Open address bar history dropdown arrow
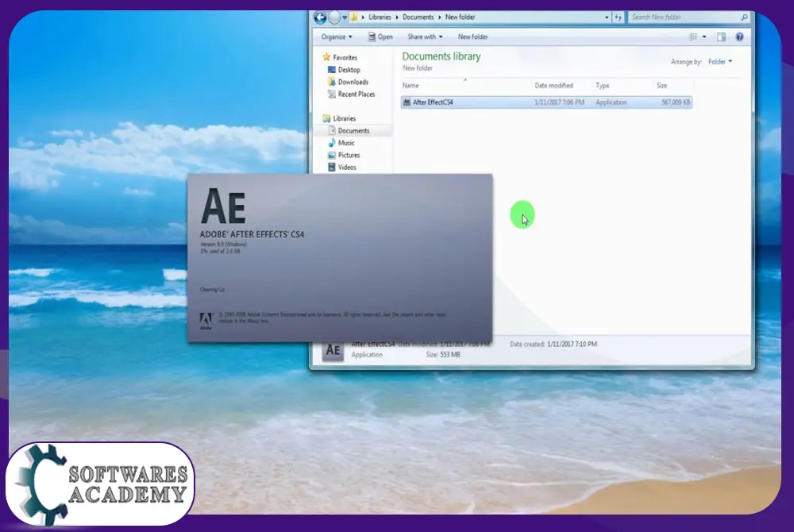Image resolution: width=794 pixels, height=532 pixels. pyautogui.click(x=607, y=17)
